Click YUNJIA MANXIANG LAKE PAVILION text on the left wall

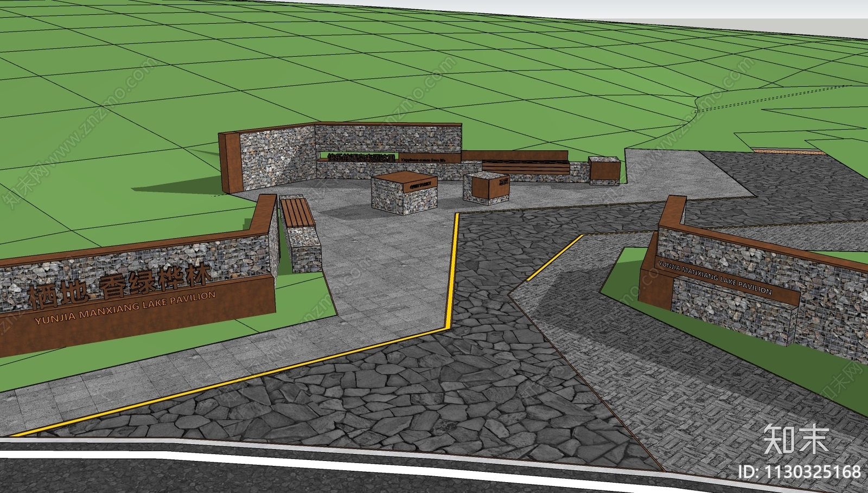point(125,308)
